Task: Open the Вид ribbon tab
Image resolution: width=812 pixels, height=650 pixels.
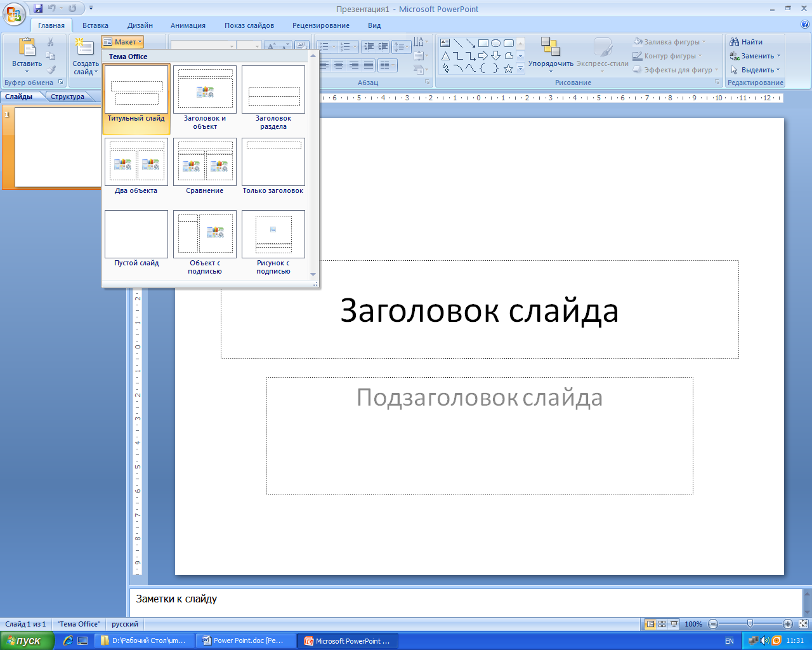Action: [x=374, y=25]
